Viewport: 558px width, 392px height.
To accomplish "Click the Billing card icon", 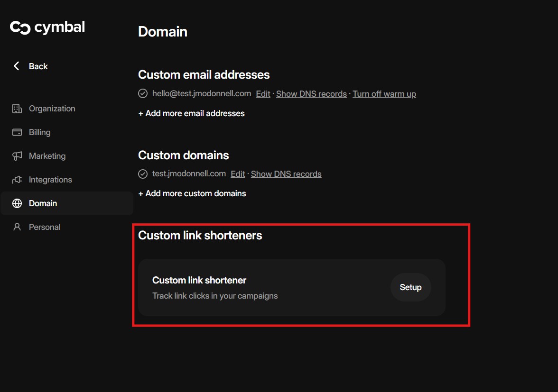I will coord(17,132).
